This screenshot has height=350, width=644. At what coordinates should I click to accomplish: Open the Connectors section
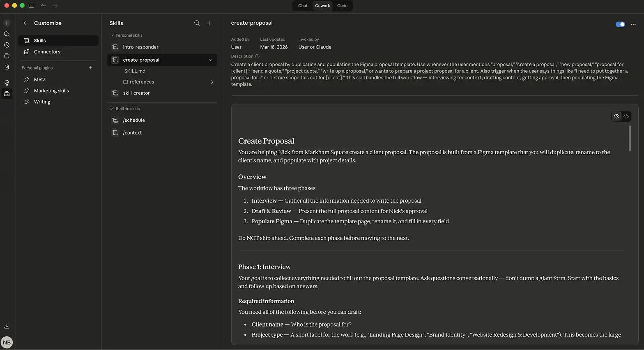tap(47, 52)
